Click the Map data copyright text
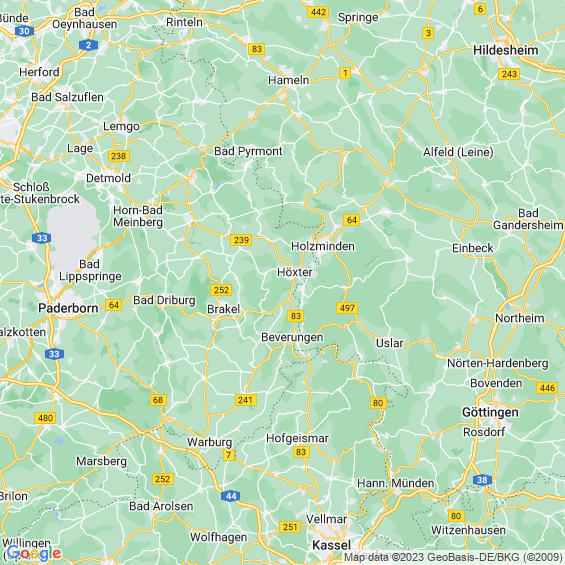Image resolution: width=565 pixels, height=565 pixels. pos(454,557)
